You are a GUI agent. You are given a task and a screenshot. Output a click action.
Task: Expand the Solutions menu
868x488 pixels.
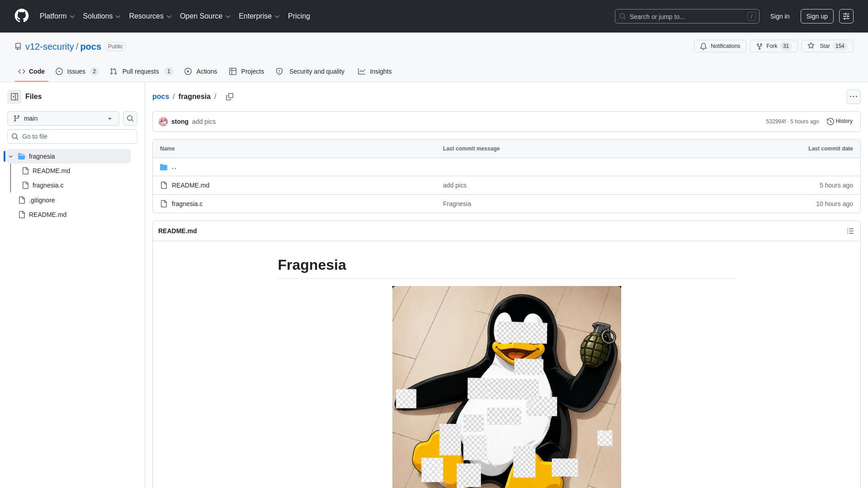coord(102,16)
